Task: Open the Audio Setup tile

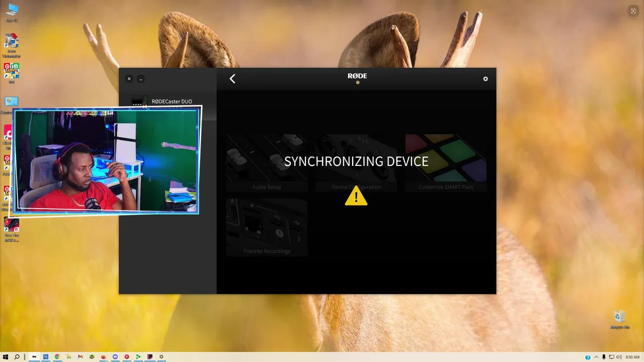Action: tap(267, 163)
